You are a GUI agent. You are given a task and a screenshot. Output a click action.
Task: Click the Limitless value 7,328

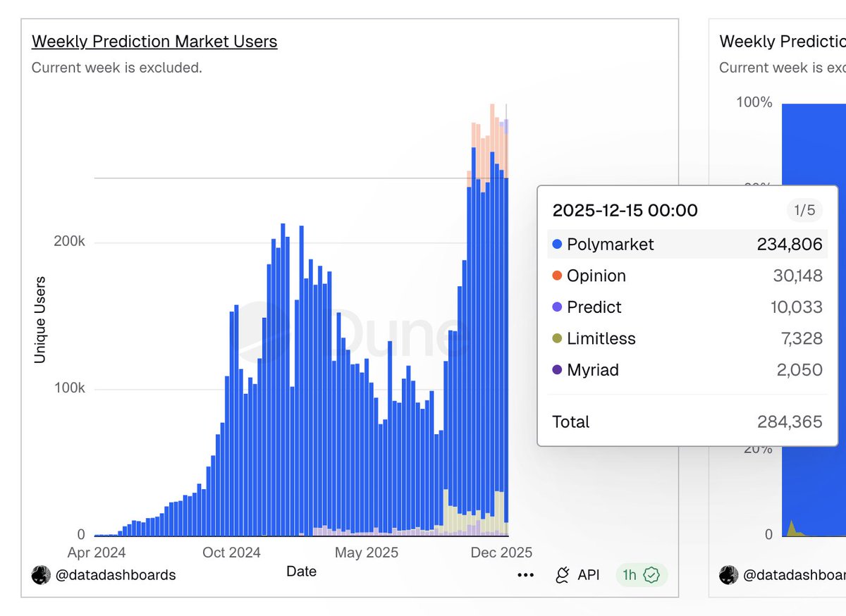(x=802, y=339)
